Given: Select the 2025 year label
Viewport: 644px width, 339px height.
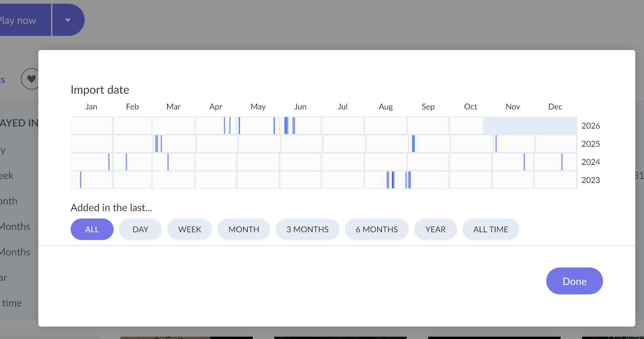Looking at the screenshot, I should click(x=591, y=144).
